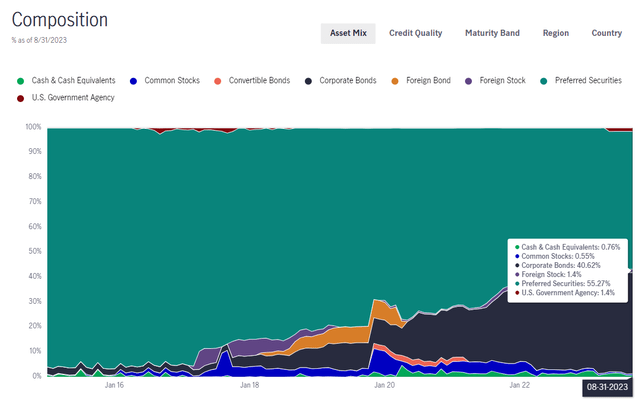Click the orange Foreign Bond legend dot
The height and width of the screenshot is (399, 640).
click(395, 81)
